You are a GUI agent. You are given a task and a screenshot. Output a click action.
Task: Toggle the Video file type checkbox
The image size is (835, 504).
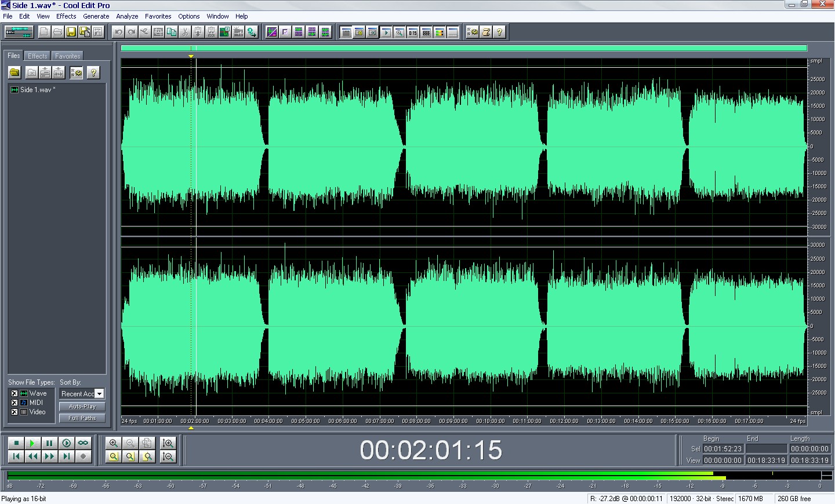click(14, 412)
